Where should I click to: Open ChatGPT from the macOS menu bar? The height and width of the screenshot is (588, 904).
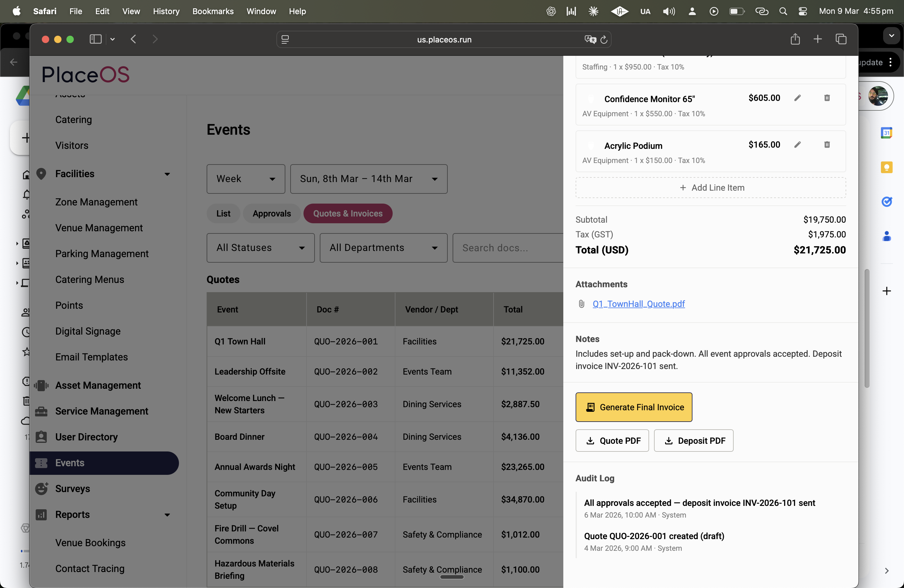(x=550, y=11)
